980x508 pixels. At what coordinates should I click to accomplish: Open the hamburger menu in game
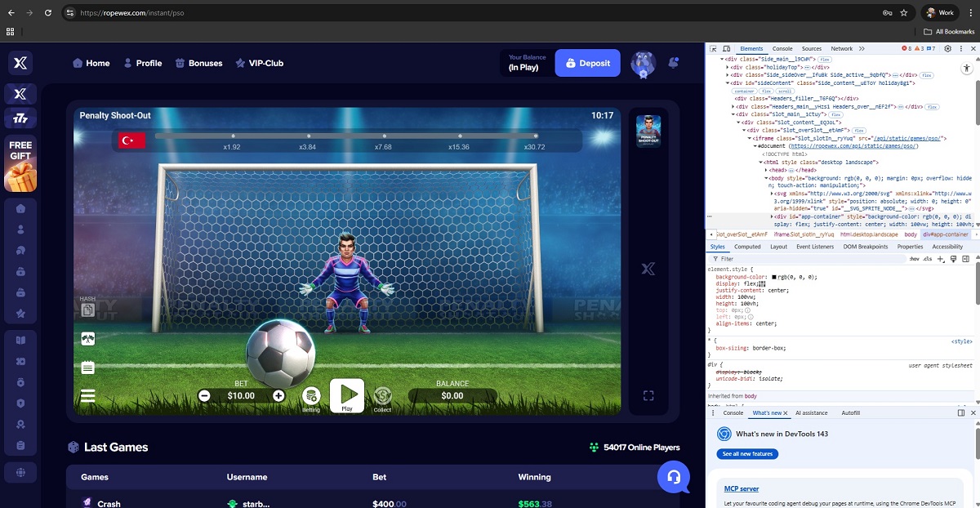point(87,396)
